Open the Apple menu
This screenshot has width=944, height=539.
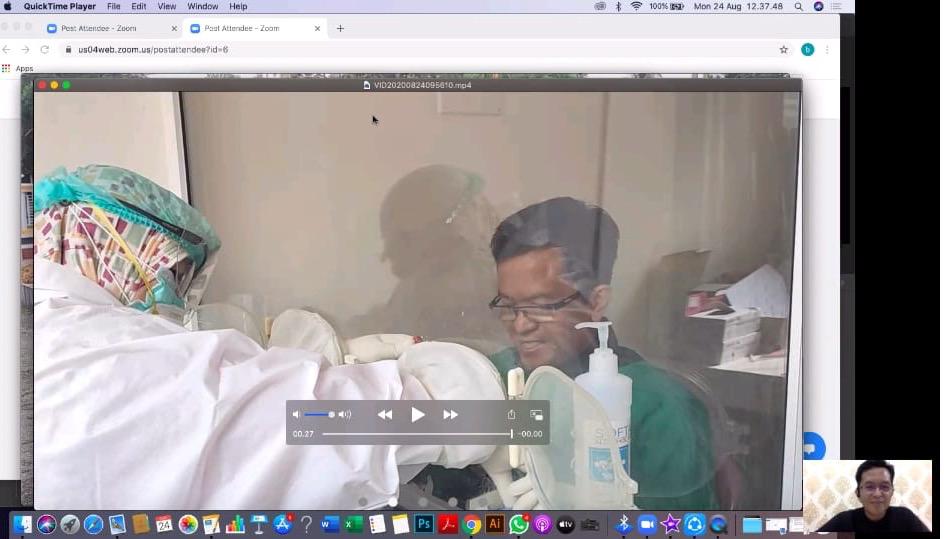(x=8, y=6)
